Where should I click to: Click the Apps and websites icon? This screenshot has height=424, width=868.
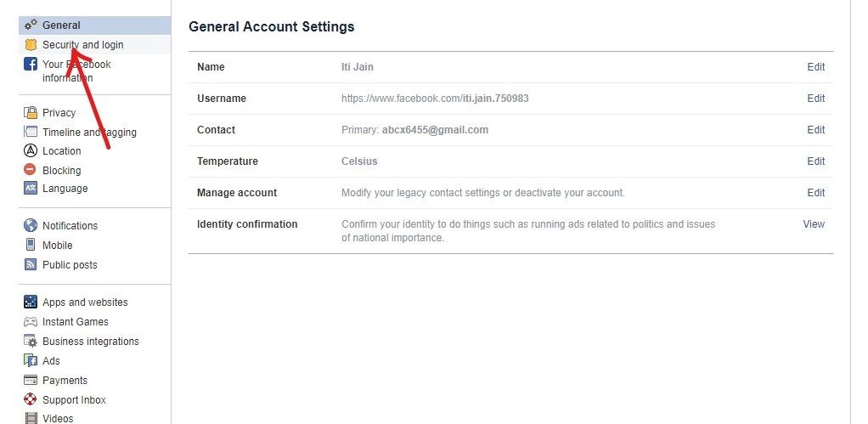click(x=31, y=302)
